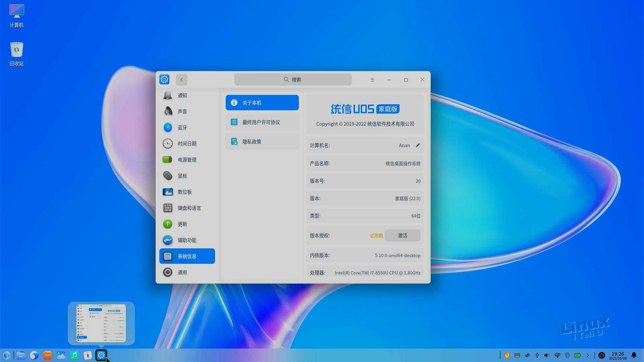This screenshot has width=644, height=362.
Task: Click the Control Center window preview thumbnail
Action: pyautogui.click(x=101, y=323)
